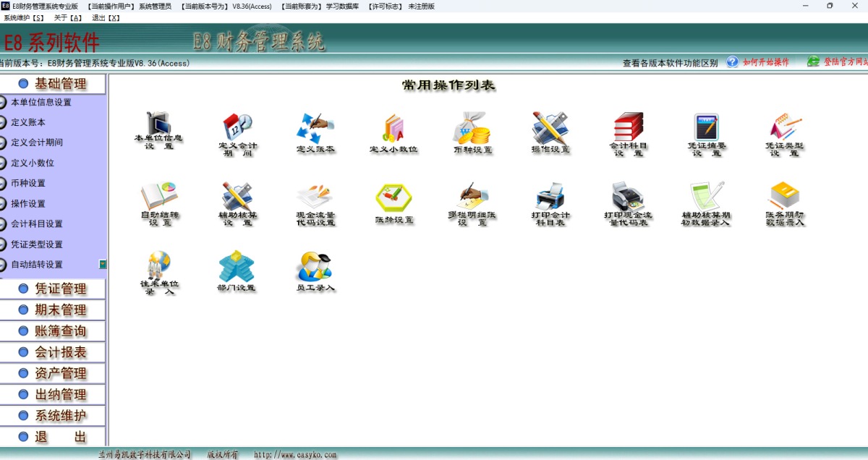868x460 pixels.
Task: Open the 关于【A】 menu
Action: [68, 17]
